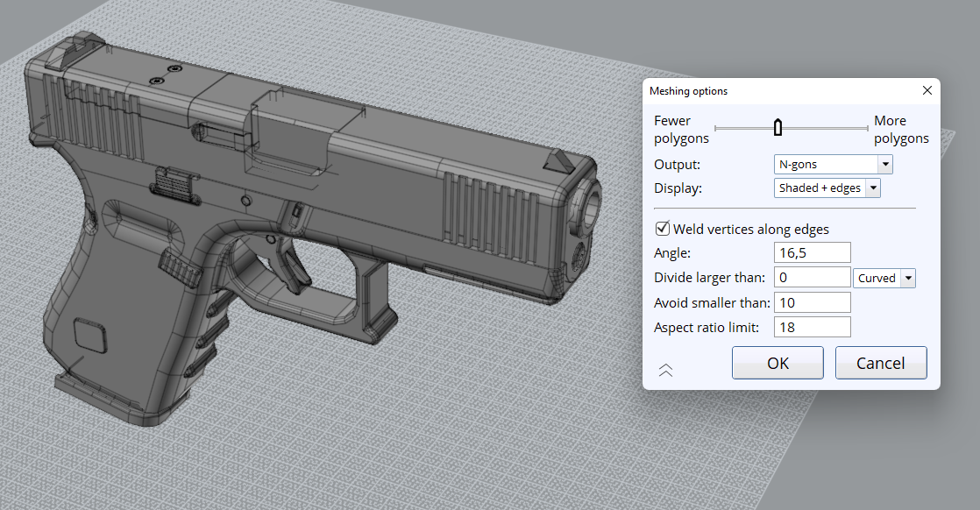Cancel the meshing operation
Viewport: 980px width, 510px height.
point(880,363)
